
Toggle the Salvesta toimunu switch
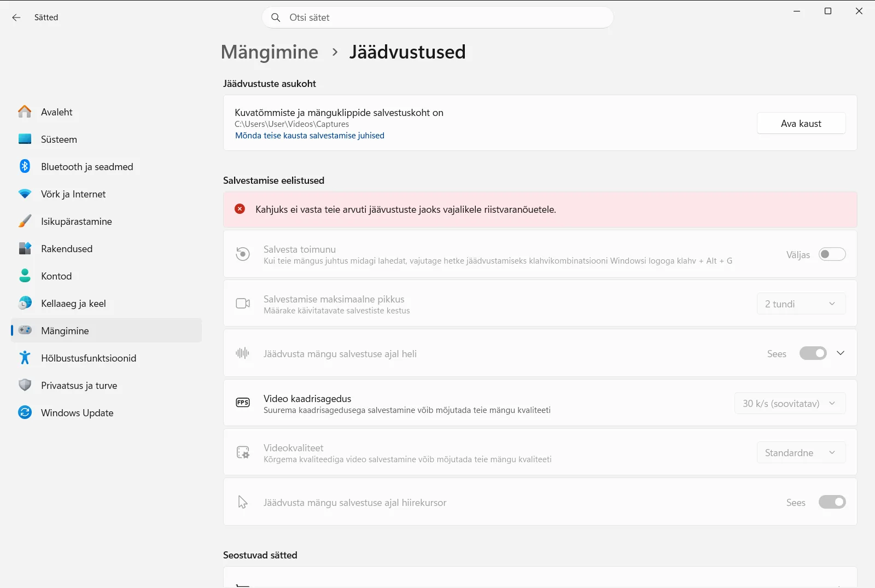[x=832, y=254]
